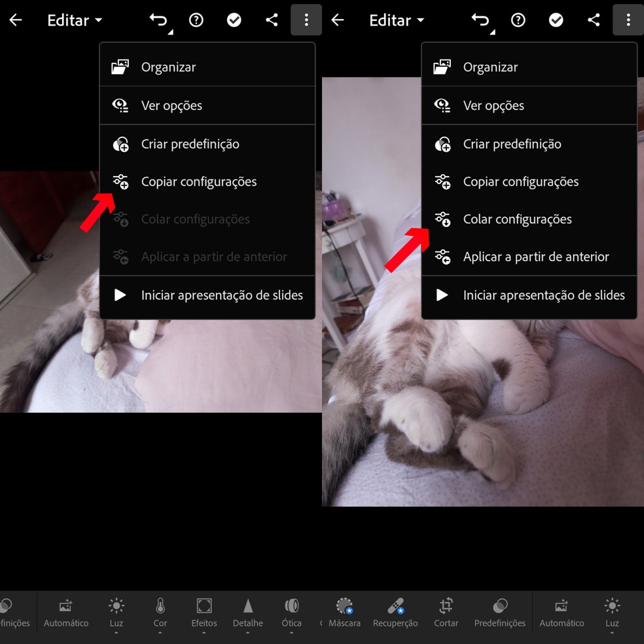Viewport: 644px width, 644px height.
Task: Open Máscara tool on right toolbar
Action: (345, 613)
